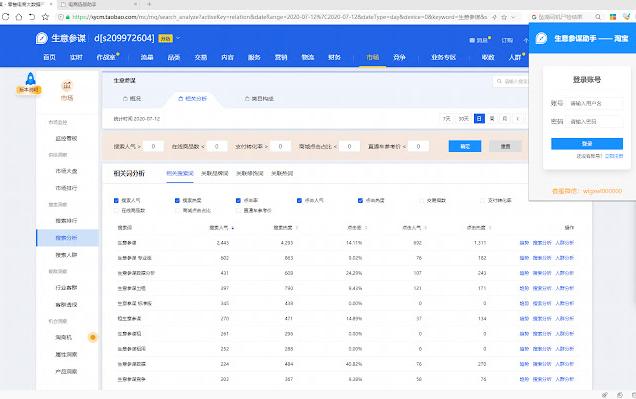Enable the 在线商品数 checkbox
The width and height of the screenshot is (636, 399).
tap(116, 210)
